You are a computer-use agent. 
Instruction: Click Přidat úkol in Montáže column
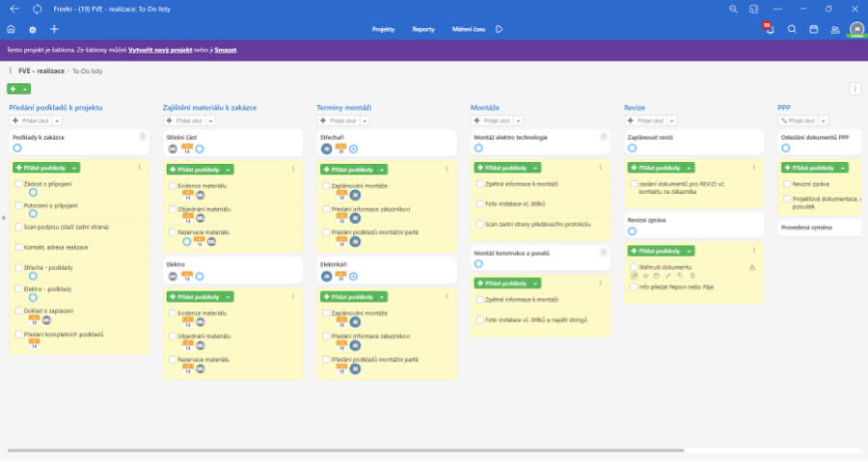[x=493, y=121]
